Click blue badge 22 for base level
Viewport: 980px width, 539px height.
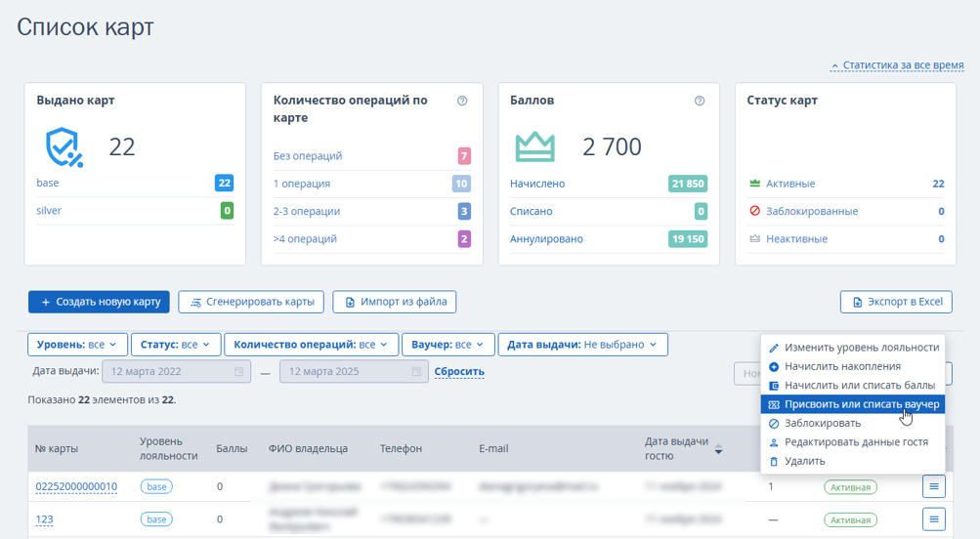pyautogui.click(x=225, y=183)
